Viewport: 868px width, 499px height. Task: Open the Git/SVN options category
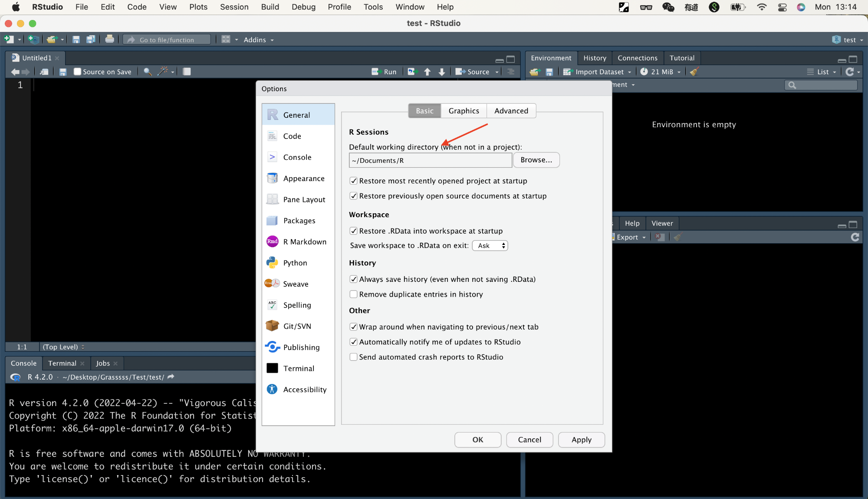298,326
